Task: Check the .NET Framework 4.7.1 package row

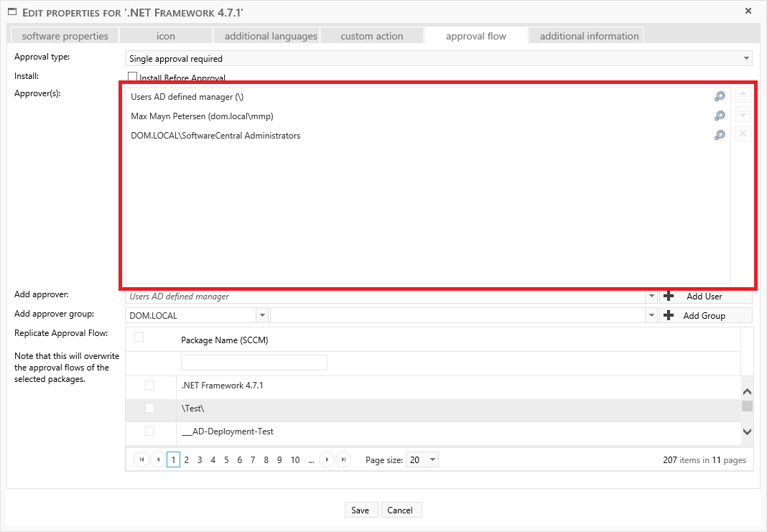Action: click(149, 386)
